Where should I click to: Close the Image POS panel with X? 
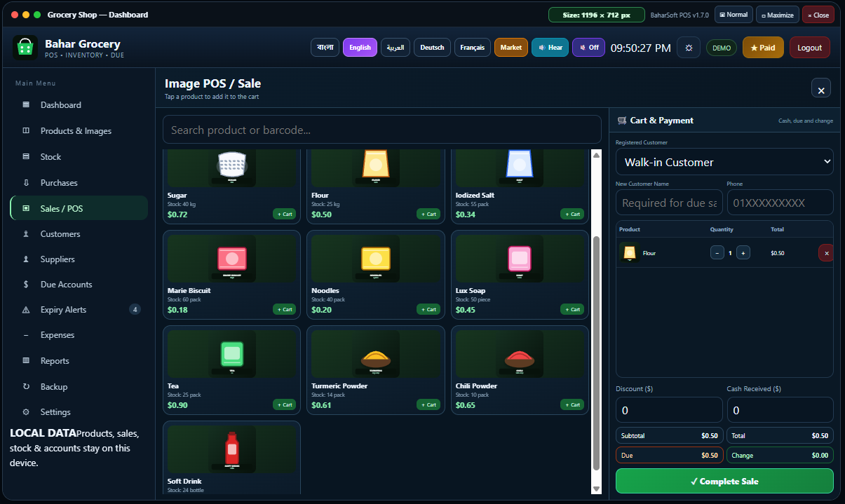tap(821, 88)
